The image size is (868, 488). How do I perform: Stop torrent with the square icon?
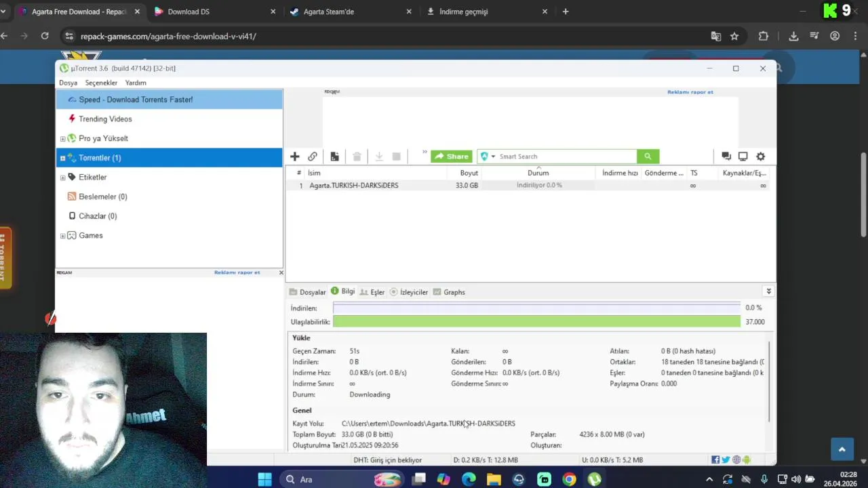point(397,157)
